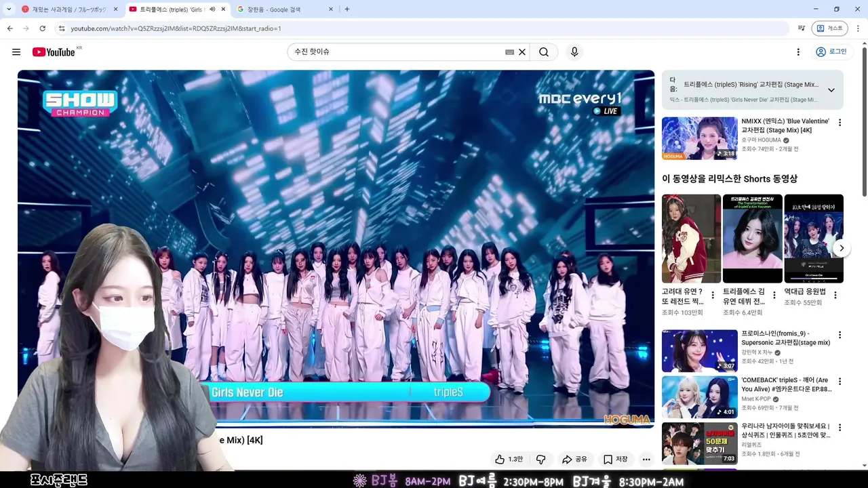The image size is (868, 488).
Task: Switch to 재밌는 사과게임 tab
Action: pyautogui.click(x=70, y=9)
